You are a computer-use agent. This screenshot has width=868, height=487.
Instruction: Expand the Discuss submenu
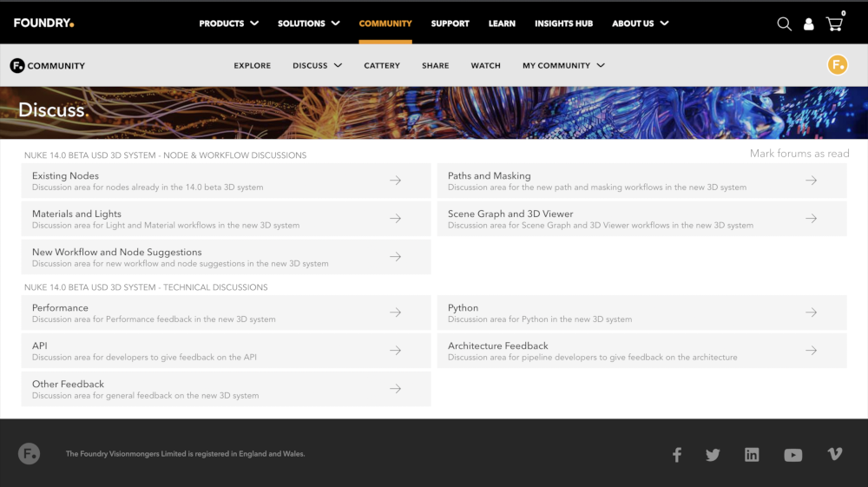pyautogui.click(x=317, y=66)
